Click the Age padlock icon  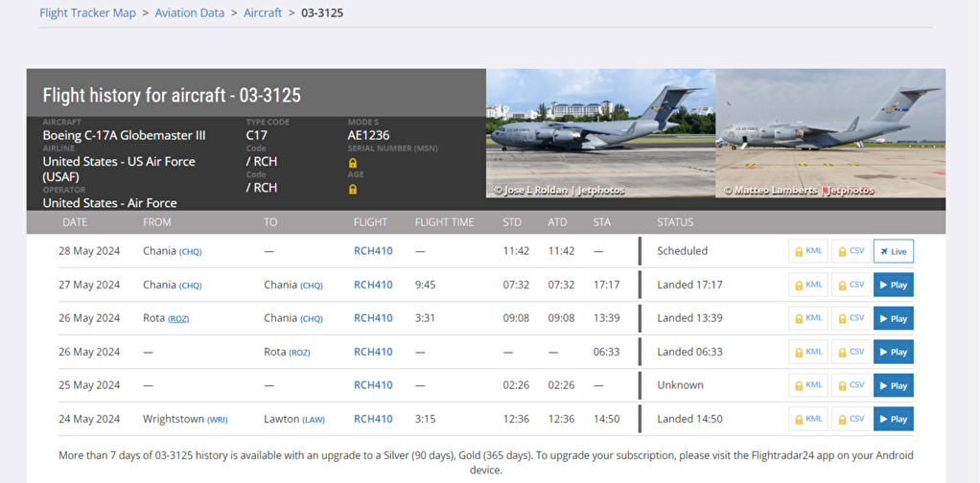click(353, 189)
